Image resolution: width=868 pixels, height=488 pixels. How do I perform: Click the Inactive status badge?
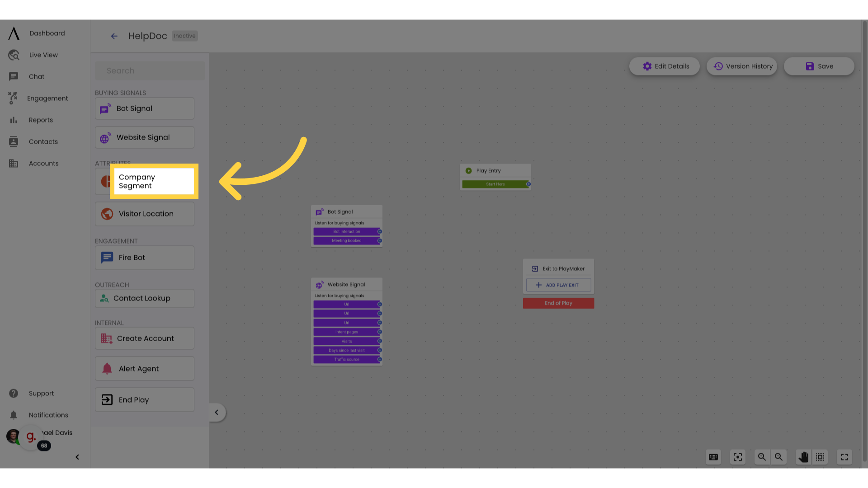coord(185,36)
